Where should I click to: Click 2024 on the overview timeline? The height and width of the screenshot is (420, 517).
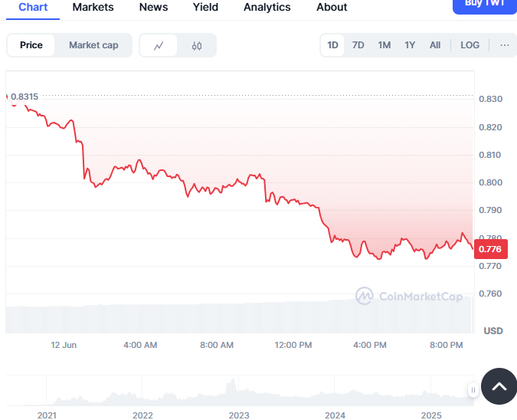coord(335,415)
